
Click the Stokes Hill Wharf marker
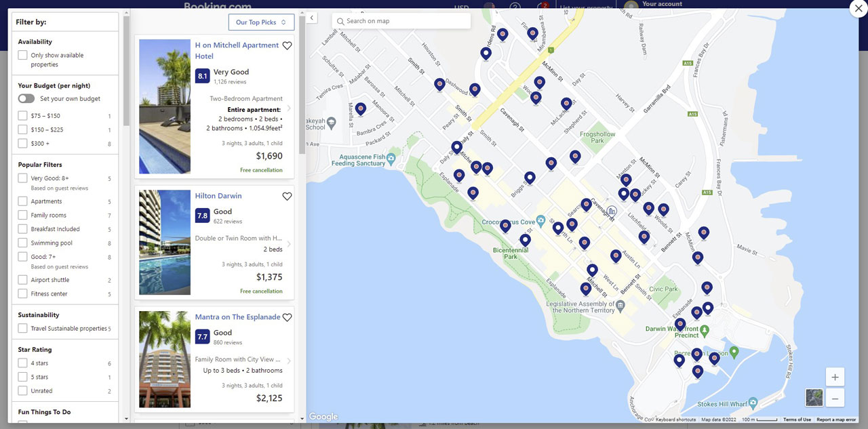[x=753, y=404]
